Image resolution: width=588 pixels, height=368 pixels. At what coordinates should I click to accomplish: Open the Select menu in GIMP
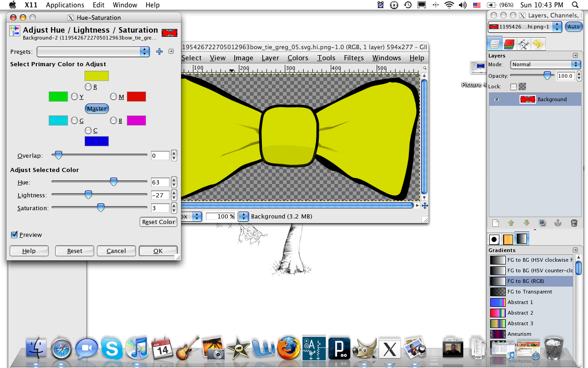tap(191, 58)
